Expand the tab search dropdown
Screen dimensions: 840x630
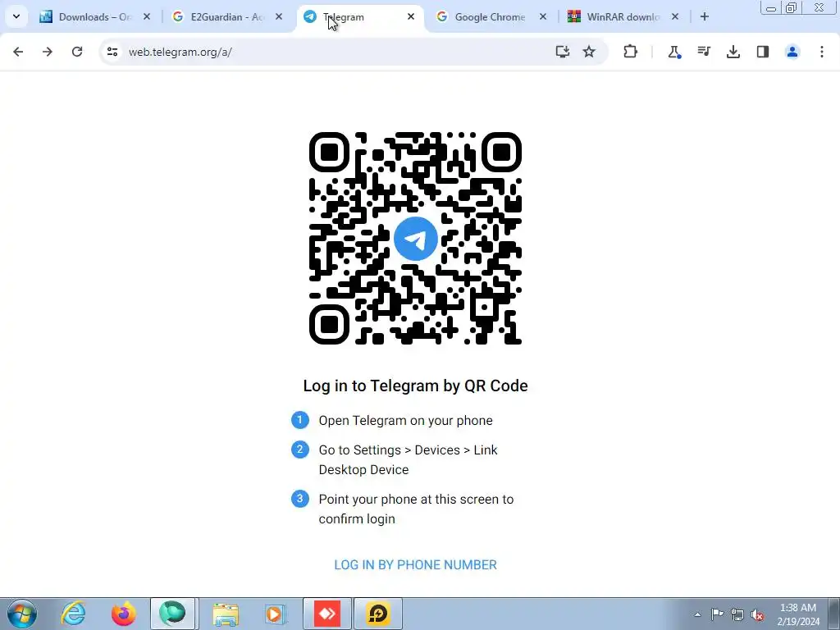pos(16,16)
